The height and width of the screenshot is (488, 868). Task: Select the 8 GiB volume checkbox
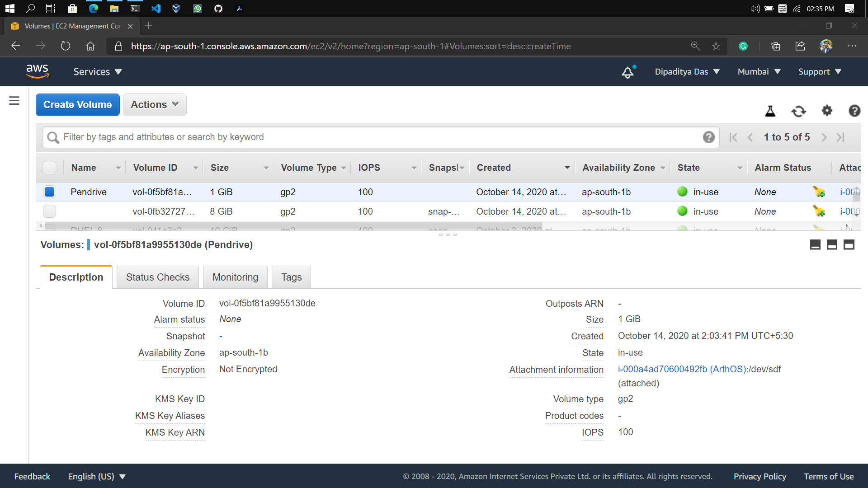click(x=49, y=211)
